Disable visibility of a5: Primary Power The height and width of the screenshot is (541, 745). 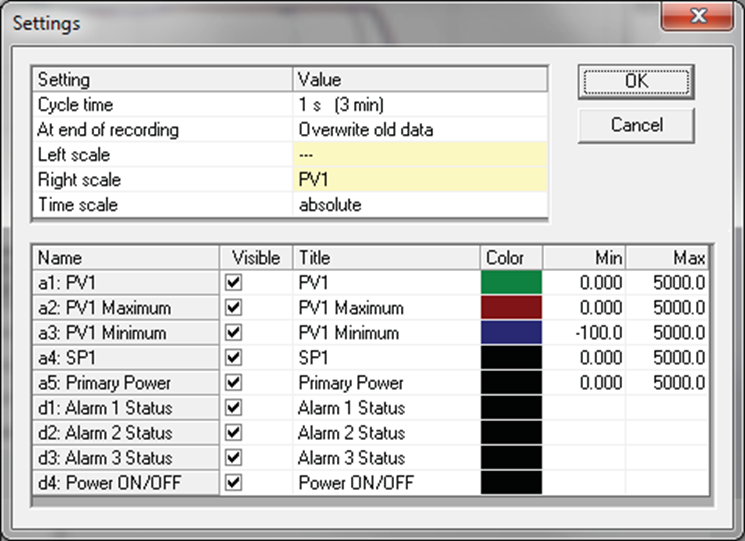pyautogui.click(x=233, y=383)
